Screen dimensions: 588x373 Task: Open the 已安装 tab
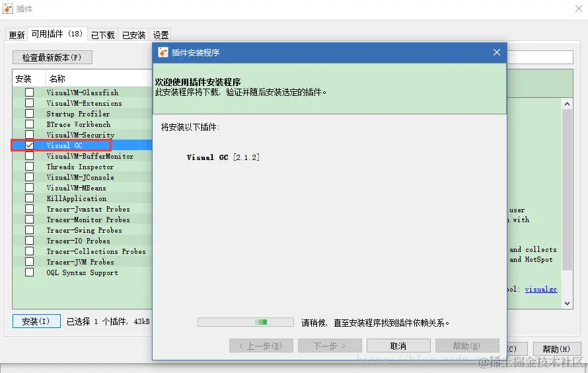(x=134, y=35)
